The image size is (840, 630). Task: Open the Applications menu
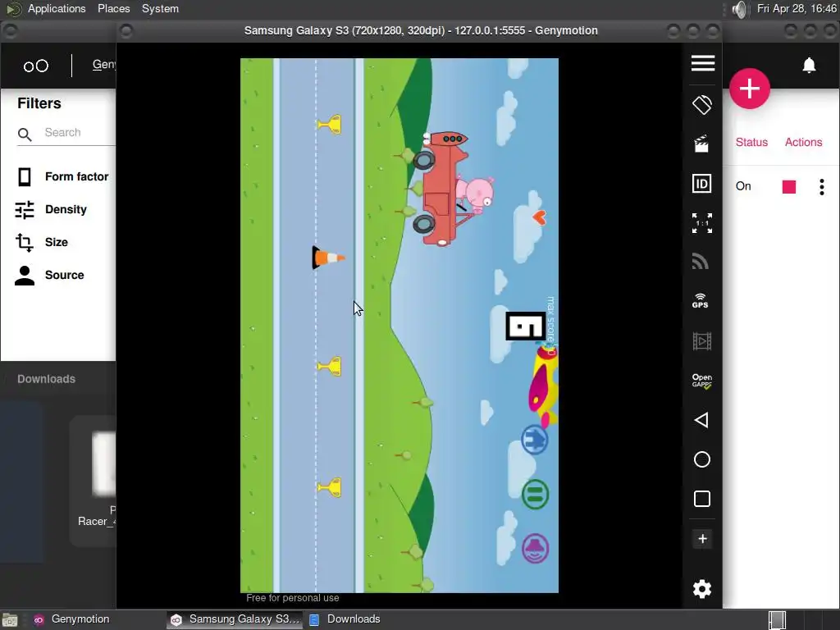point(57,8)
